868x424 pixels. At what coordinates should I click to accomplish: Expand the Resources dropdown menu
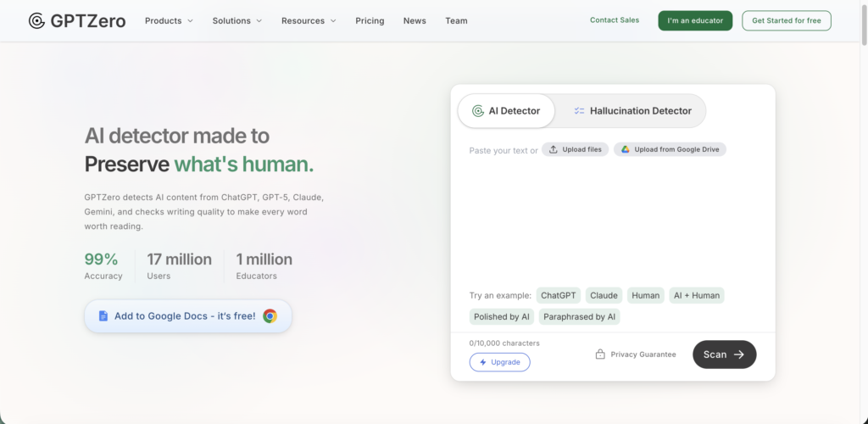309,21
